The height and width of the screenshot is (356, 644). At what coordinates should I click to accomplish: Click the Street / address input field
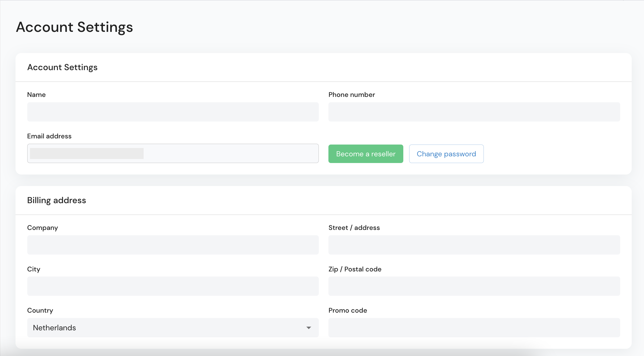474,245
